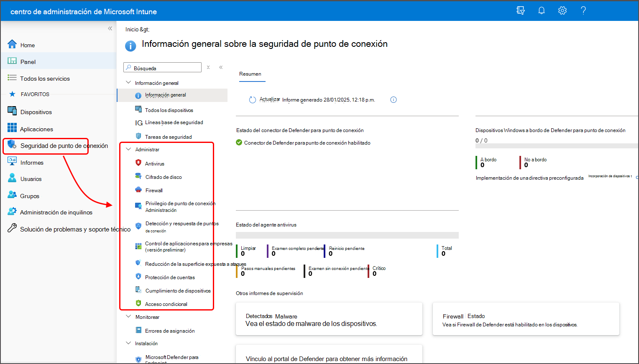
Task: Click the Crítico count
Action: coord(375,274)
